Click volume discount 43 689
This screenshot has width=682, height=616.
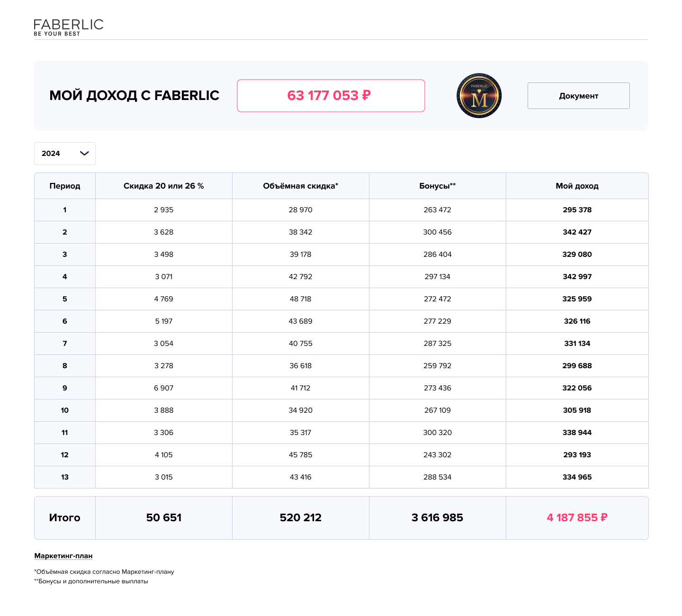pos(301,321)
